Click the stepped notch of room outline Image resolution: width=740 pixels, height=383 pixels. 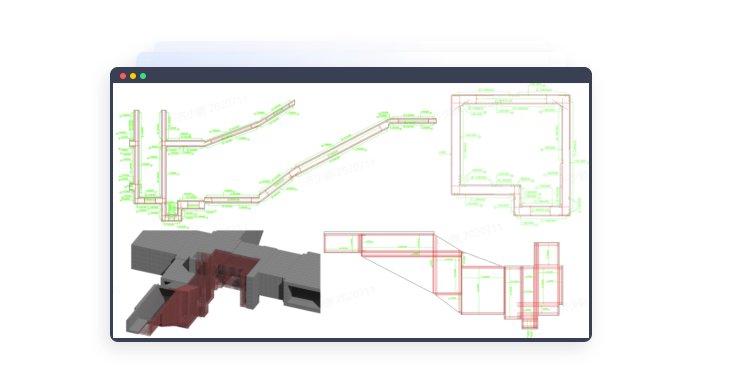point(518,198)
